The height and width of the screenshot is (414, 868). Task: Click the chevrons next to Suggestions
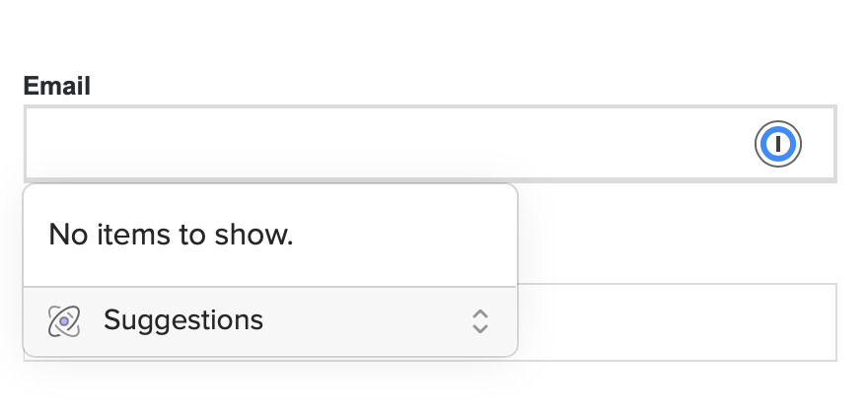click(480, 321)
